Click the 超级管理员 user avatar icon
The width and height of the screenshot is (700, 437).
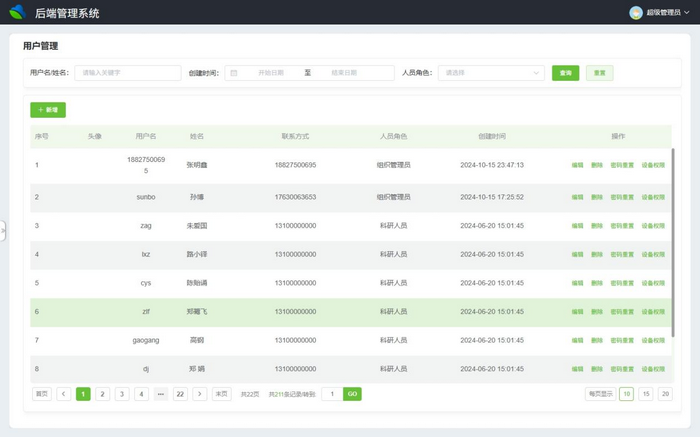(x=636, y=13)
